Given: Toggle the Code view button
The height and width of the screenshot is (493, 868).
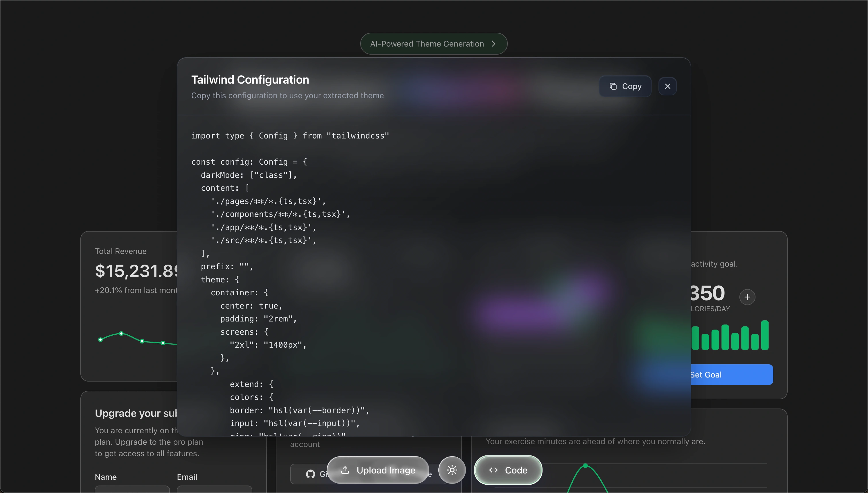Looking at the screenshot, I should pyautogui.click(x=508, y=470).
